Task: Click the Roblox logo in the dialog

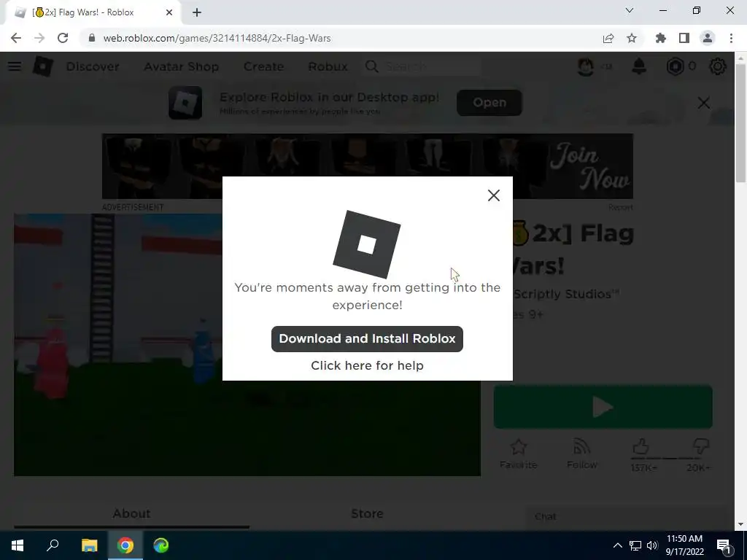Action: click(366, 244)
